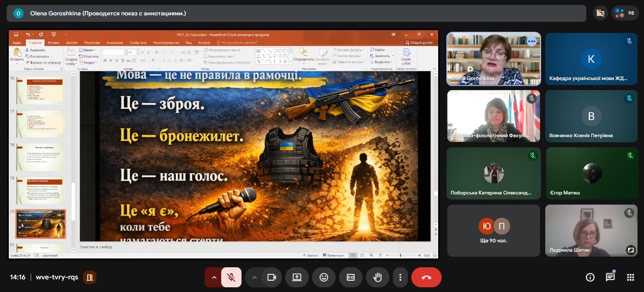Open audio settings arrow beside microphone
This screenshot has width=644, height=292.
pos(213,277)
